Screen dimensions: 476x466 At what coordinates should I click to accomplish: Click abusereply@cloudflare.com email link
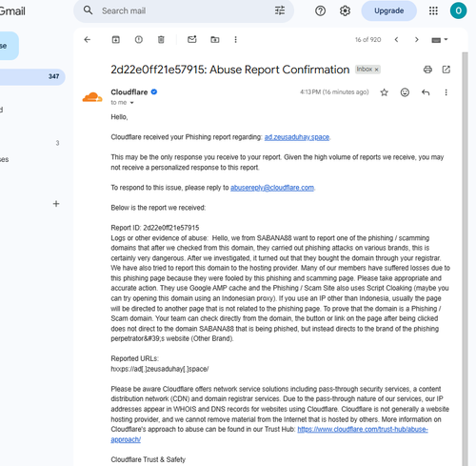point(272,188)
